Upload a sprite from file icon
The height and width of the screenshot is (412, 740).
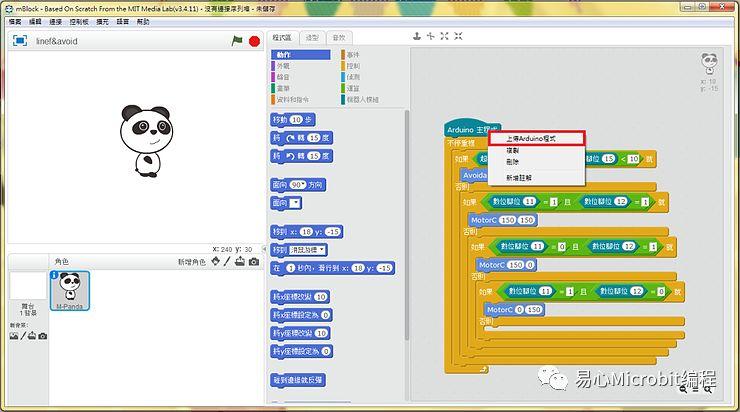(x=240, y=261)
